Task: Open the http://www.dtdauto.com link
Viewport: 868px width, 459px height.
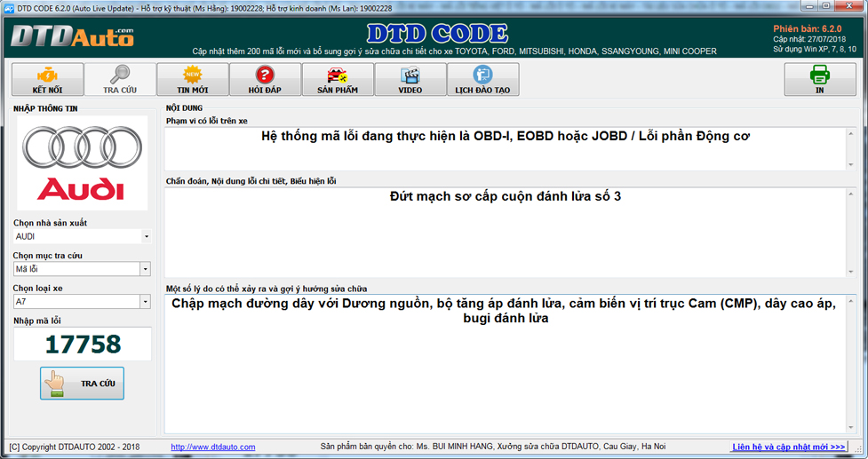Action: point(213,447)
